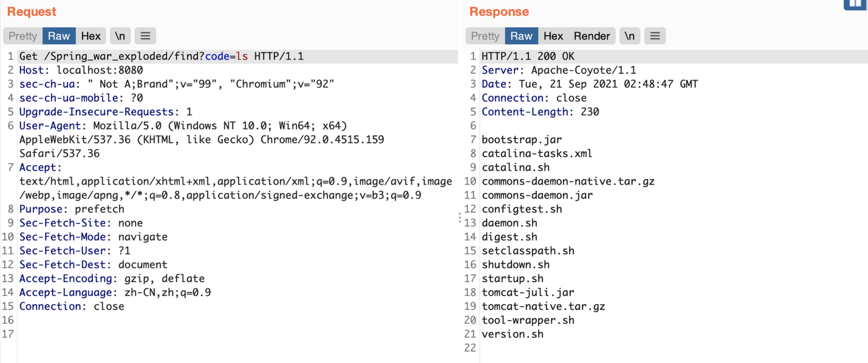Toggle the Request \n newline display button
Image resolution: width=868 pixels, height=363 pixels.
[x=120, y=36]
